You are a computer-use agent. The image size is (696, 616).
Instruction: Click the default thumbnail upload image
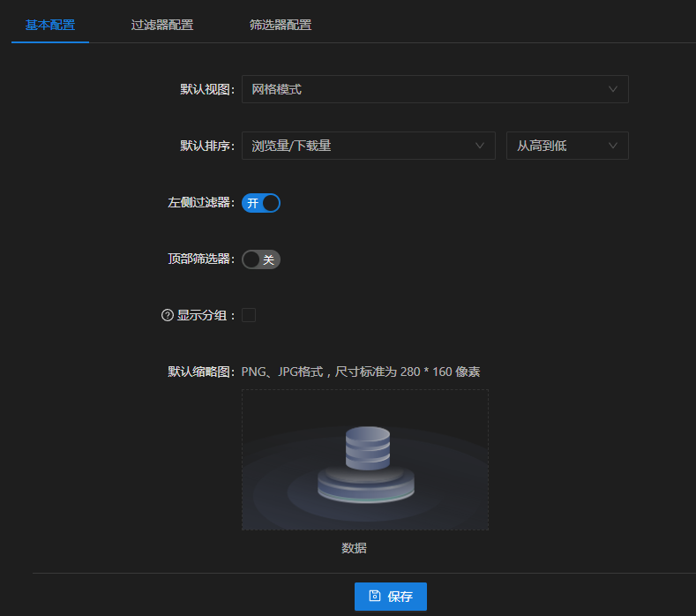365,460
